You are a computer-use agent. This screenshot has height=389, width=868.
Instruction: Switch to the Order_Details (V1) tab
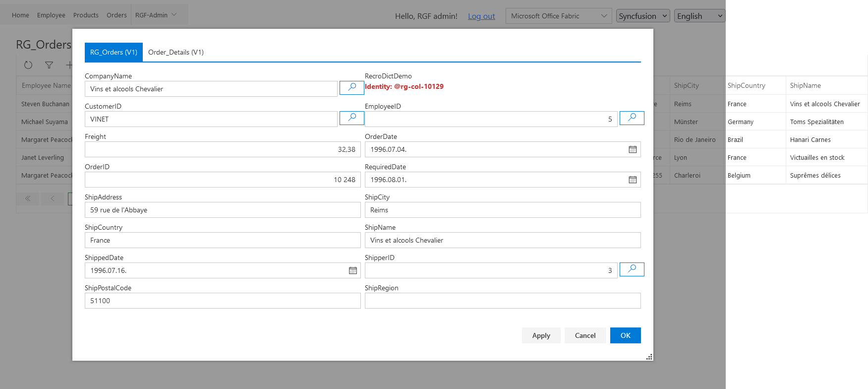pos(176,52)
